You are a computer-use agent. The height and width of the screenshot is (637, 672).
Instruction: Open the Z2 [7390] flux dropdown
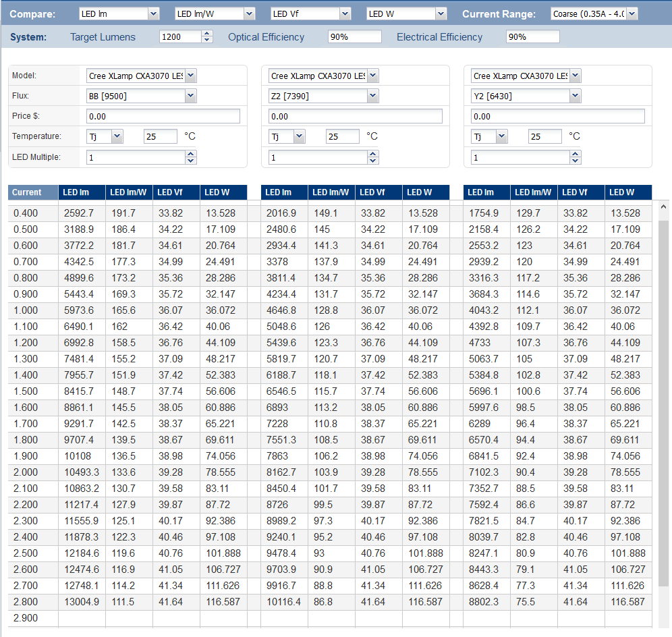373,96
